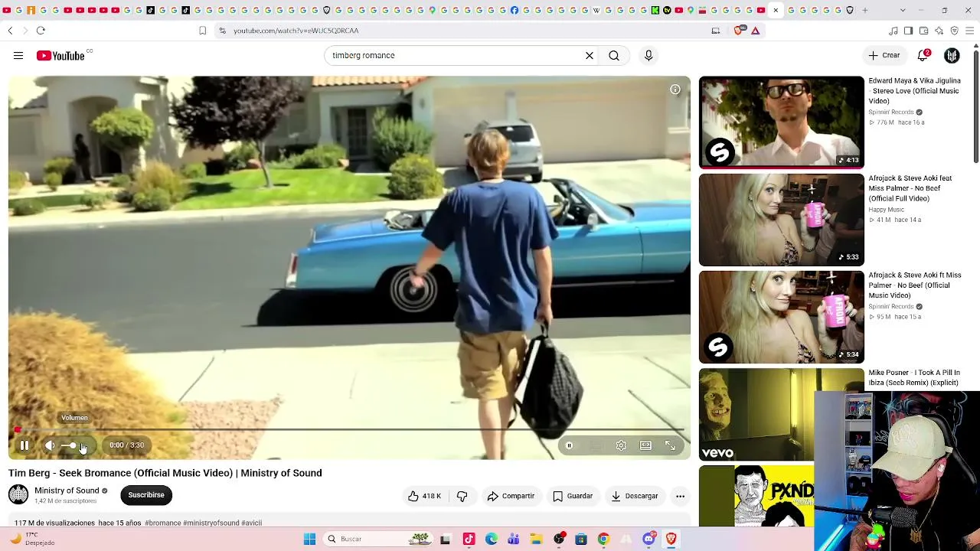The height and width of the screenshot is (551, 980).
Task: Close the active browser tab
Action: click(776, 10)
